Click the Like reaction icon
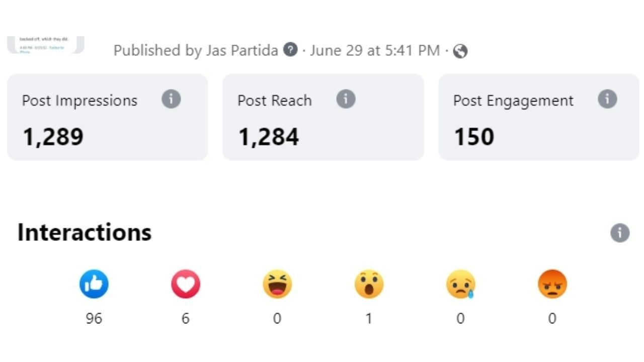This screenshot has width=644, height=362. point(94,284)
